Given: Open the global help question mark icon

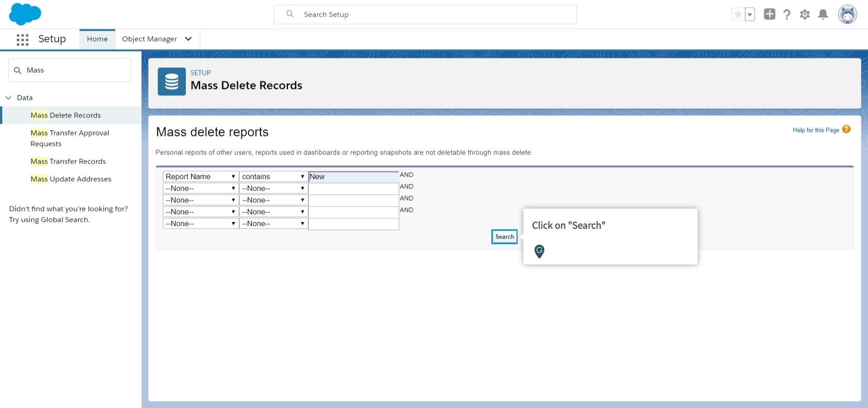Looking at the screenshot, I should [787, 14].
